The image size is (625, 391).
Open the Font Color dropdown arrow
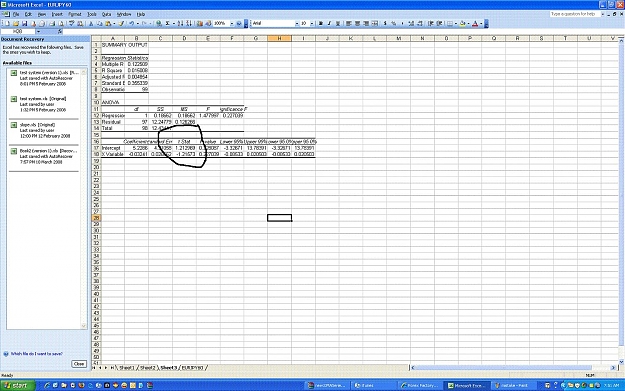click(481, 24)
